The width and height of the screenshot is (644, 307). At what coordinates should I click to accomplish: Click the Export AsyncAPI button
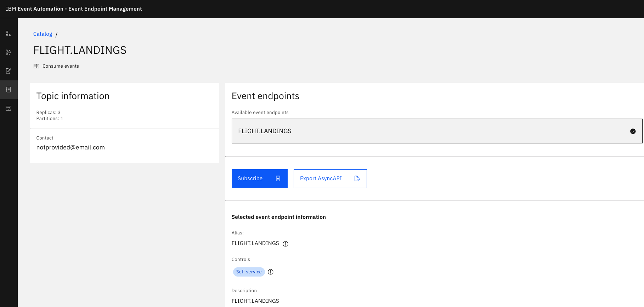tap(330, 178)
